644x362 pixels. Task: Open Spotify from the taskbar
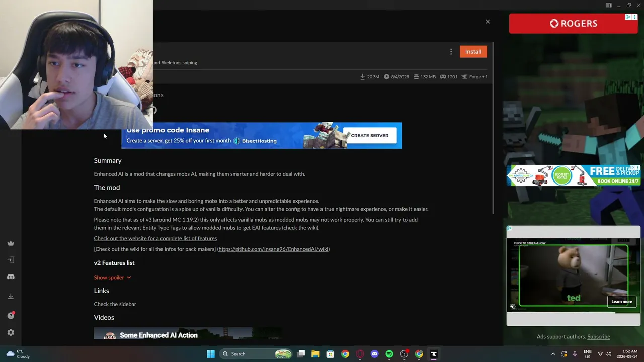pos(389,354)
